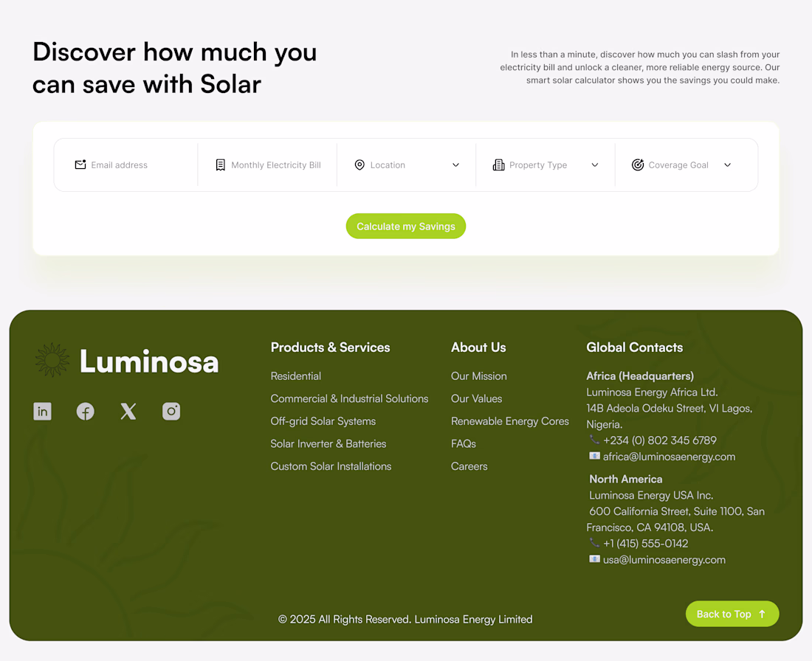Image resolution: width=812 pixels, height=661 pixels.
Task: Click the target icon for Coverage Goal
Action: [x=638, y=165]
